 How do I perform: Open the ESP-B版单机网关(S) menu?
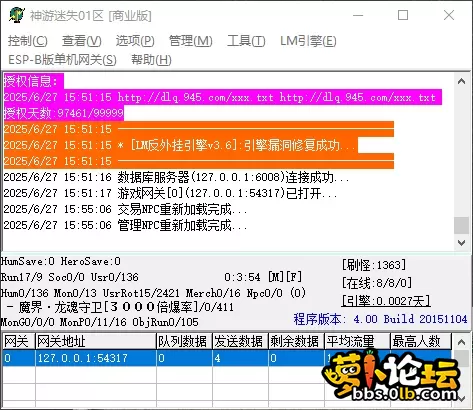click(62, 60)
